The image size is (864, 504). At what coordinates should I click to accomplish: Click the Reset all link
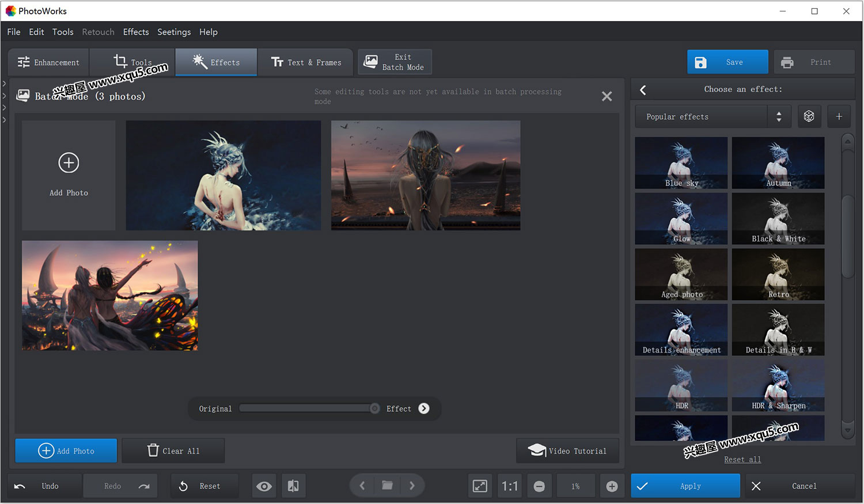[x=742, y=459]
